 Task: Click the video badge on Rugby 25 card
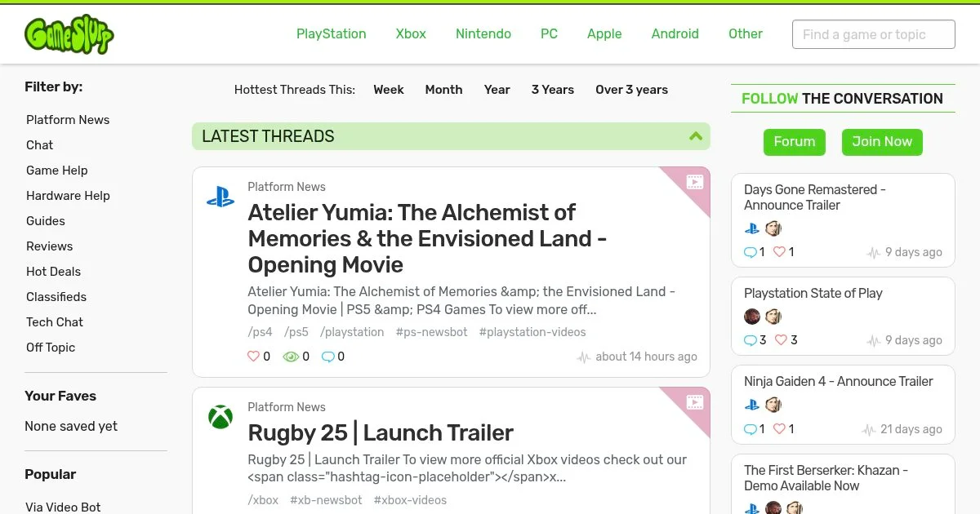tap(694, 402)
